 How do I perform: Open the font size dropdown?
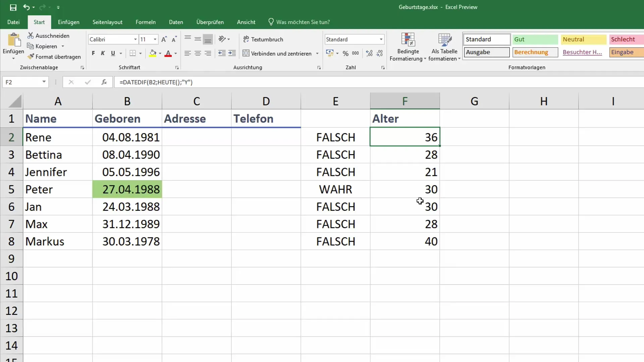[x=155, y=39]
